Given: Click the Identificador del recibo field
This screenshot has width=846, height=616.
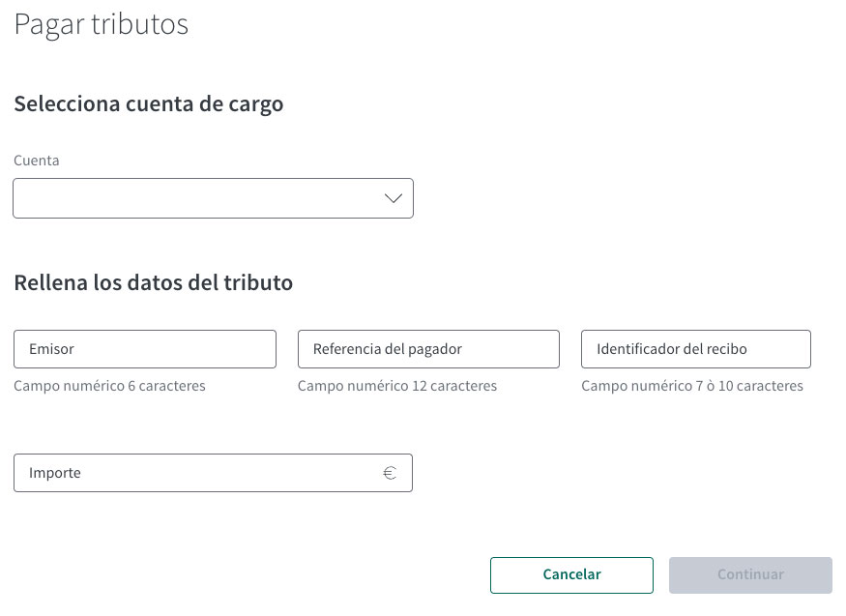Looking at the screenshot, I should click(694, 348).
